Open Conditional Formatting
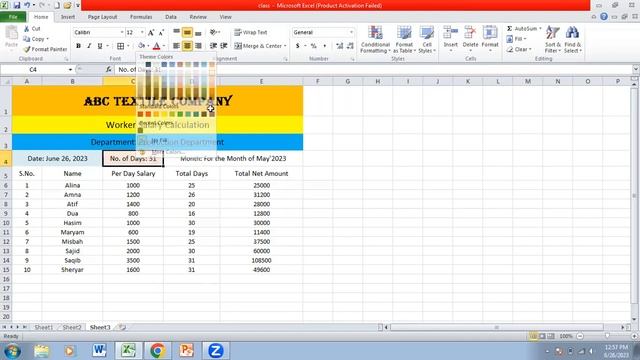 tap(375, 39)
